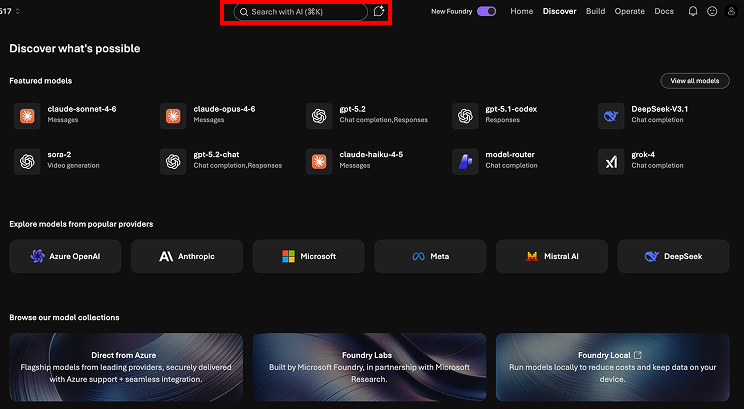Click the View all models button
The image size is (744, 409).
694,80
